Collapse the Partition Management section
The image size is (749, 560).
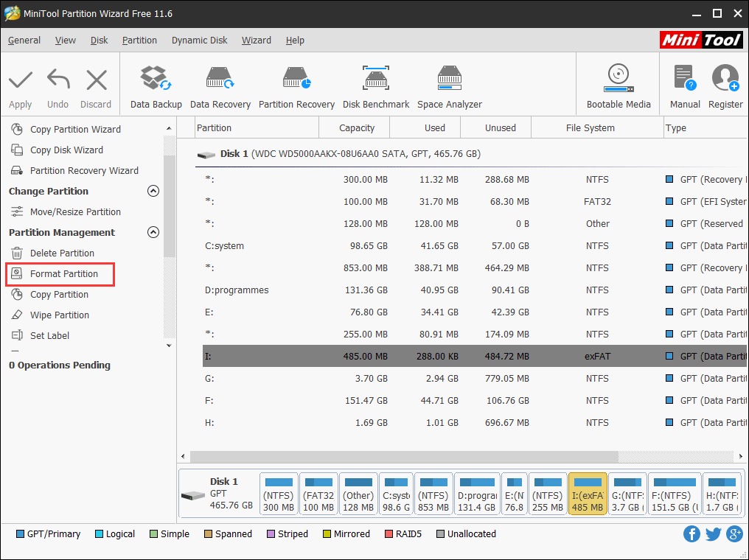click(x=153, y=232)
